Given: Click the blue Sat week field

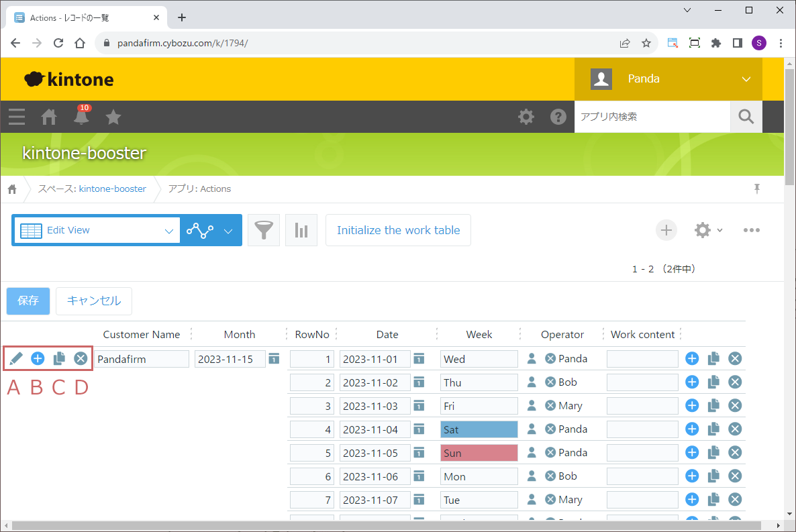Looking at the screenshot, I should point(479,429).
